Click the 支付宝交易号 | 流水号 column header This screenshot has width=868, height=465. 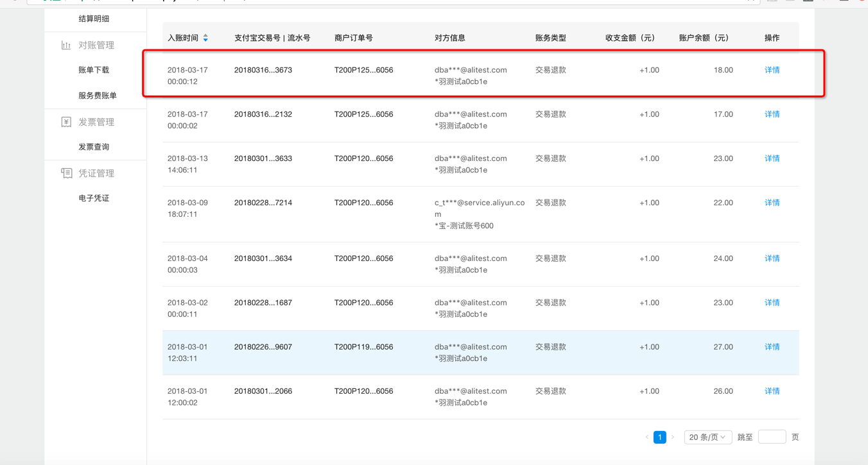point(272,38)
